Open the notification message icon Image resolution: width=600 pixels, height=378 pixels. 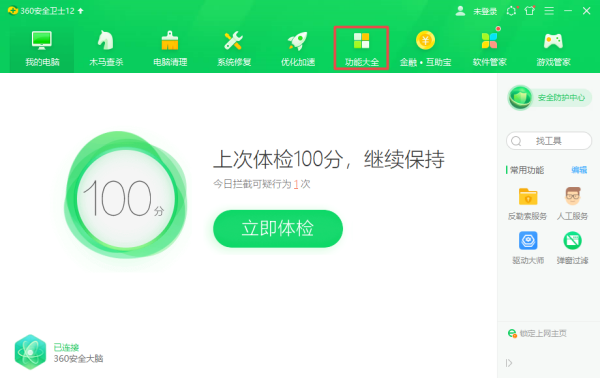point(511,11)
